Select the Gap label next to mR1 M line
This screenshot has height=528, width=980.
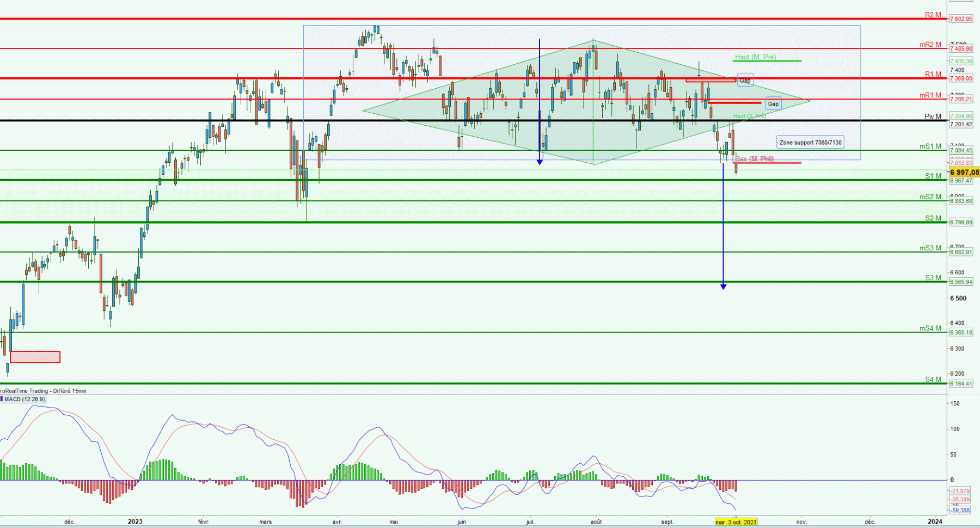pos(773,104)
